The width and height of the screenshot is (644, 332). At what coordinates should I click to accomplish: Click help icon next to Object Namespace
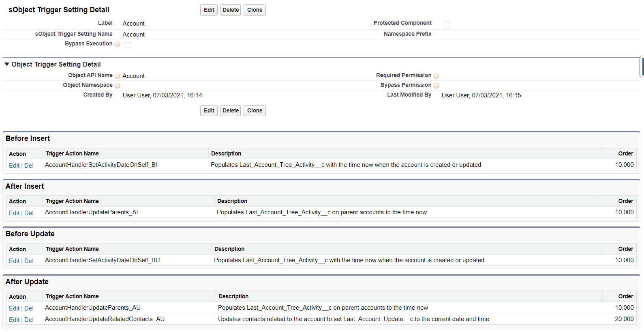pos(117,86)
